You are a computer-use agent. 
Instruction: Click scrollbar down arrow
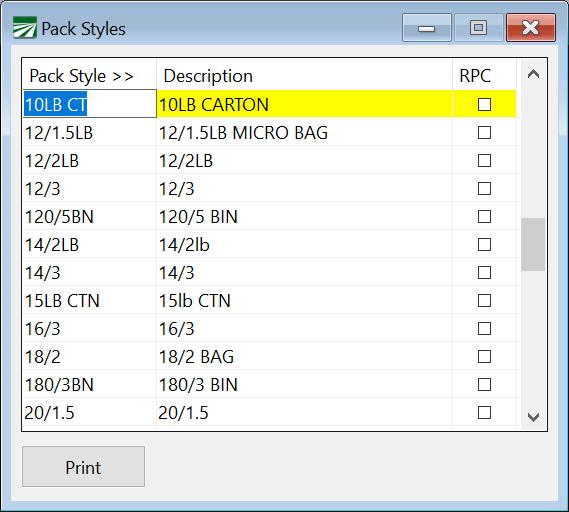tap(533, 417)
